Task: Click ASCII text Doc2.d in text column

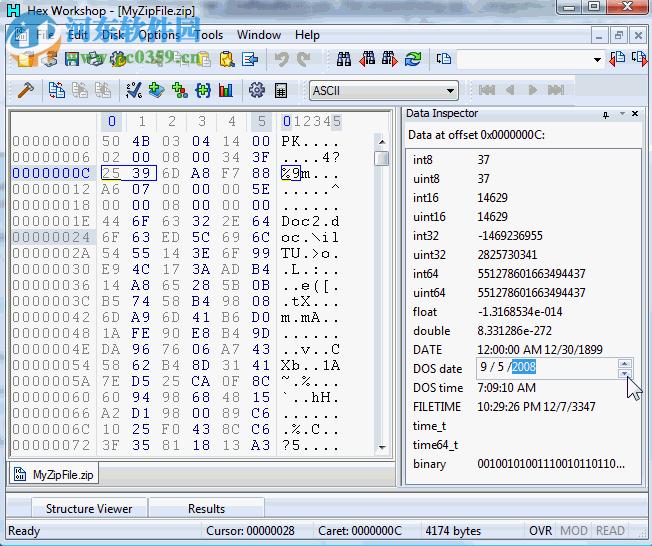Action: point(310,221)
